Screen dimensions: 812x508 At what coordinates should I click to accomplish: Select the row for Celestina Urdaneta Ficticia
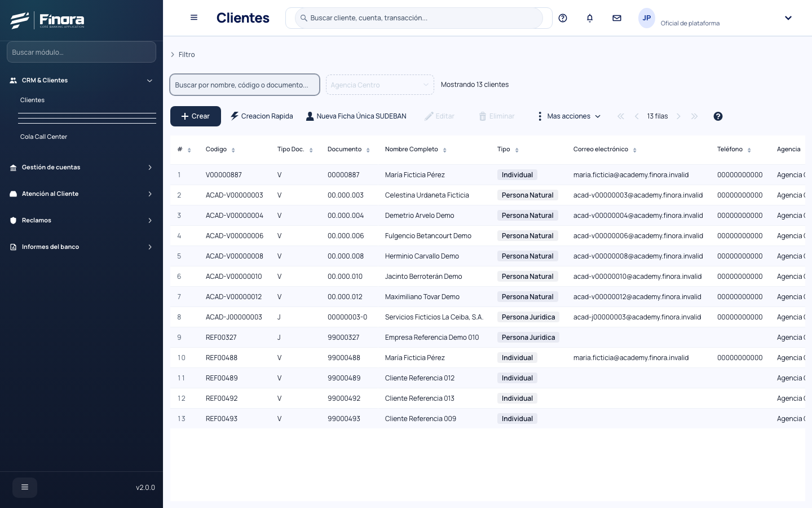point(488,195)
